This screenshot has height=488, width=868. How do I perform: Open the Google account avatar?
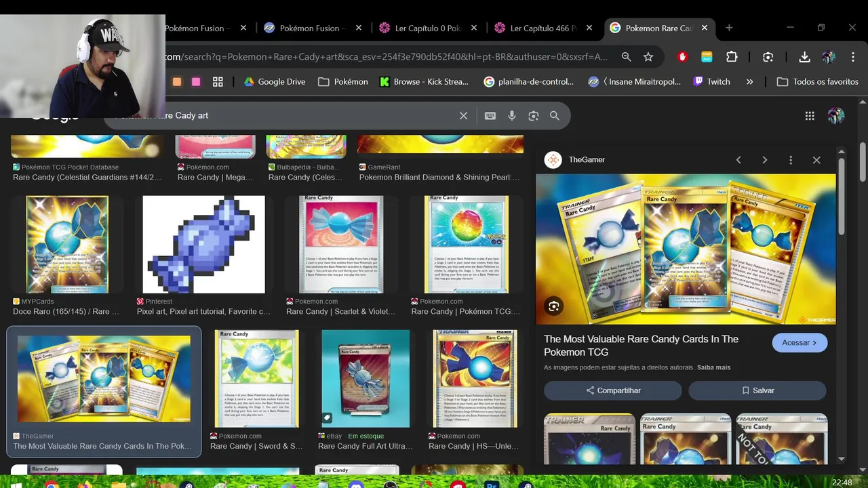pyautogui.click(x=835, y=116)
